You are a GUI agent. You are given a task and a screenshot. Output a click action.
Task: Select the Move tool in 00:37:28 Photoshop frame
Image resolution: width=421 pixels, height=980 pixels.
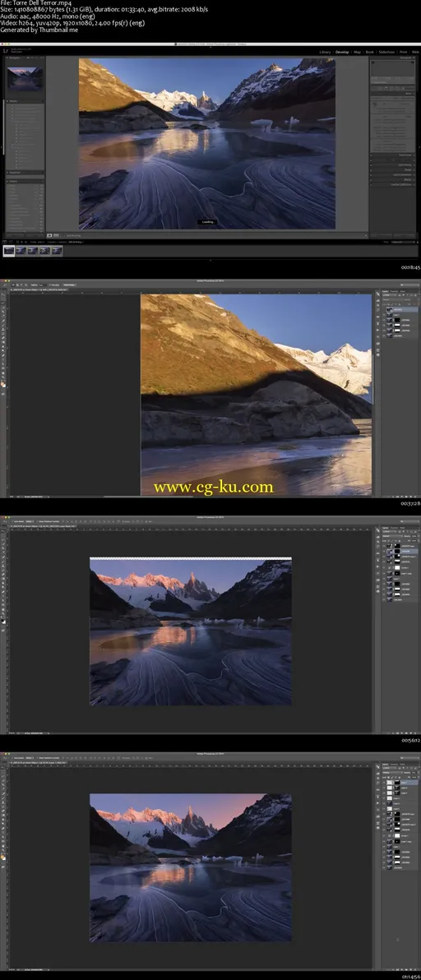3,294
